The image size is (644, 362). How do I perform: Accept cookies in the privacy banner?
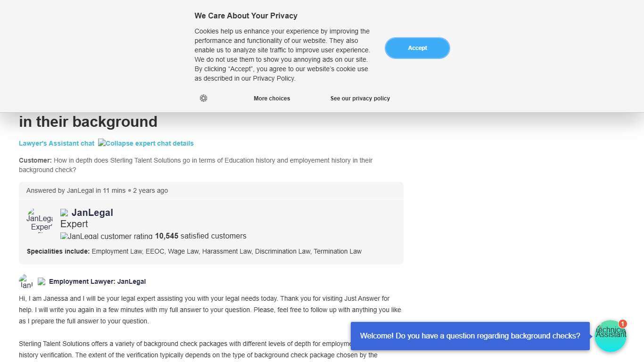(417, 48)
